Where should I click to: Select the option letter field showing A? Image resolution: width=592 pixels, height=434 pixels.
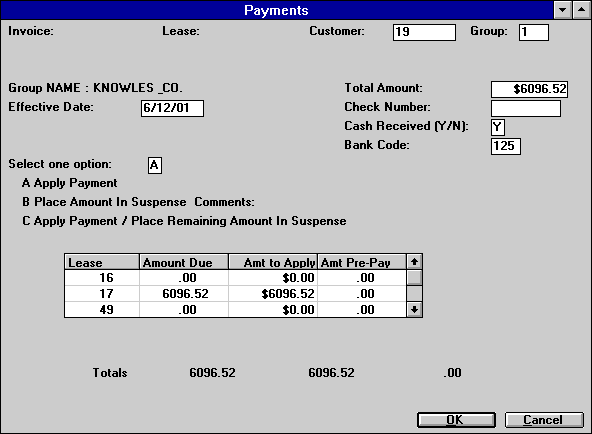click(x=154, y=165)
